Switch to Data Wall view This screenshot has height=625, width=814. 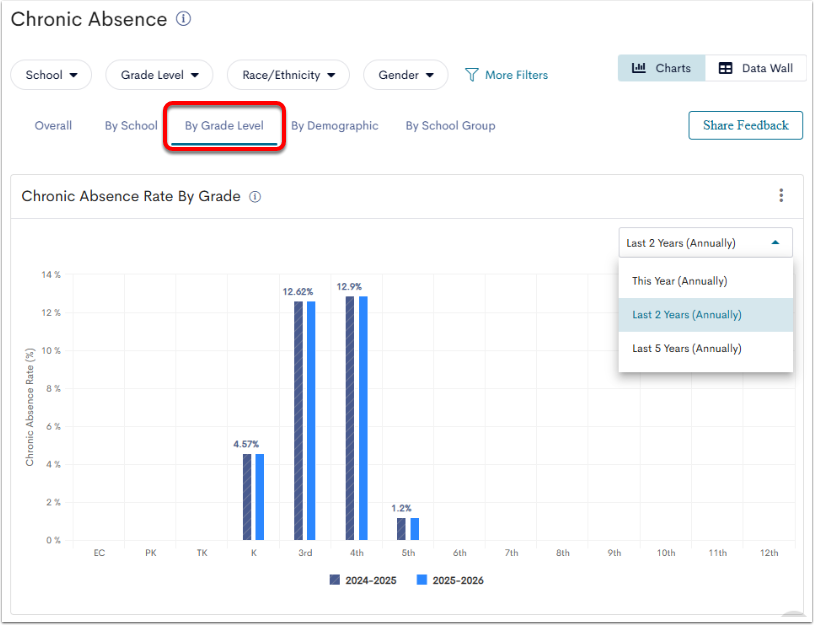756,68
